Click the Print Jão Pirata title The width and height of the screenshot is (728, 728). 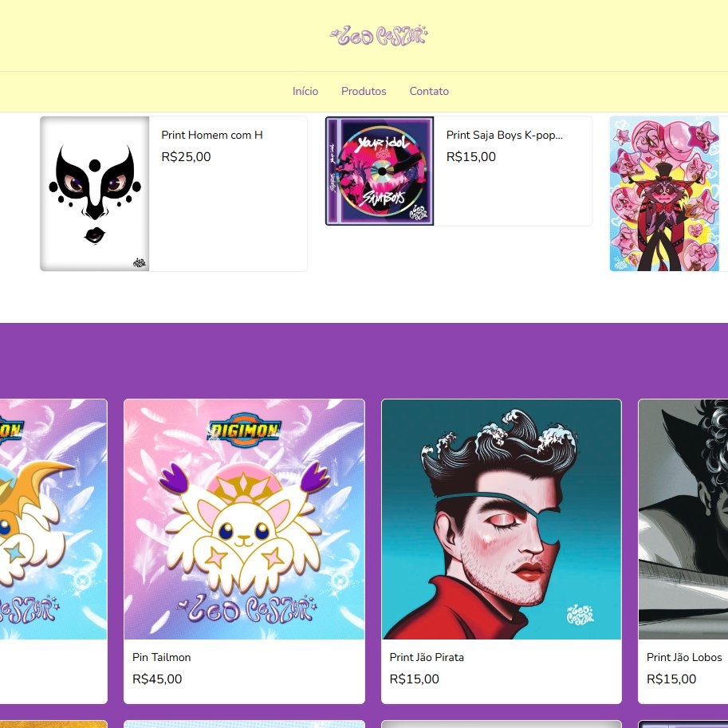pos(427,657)
